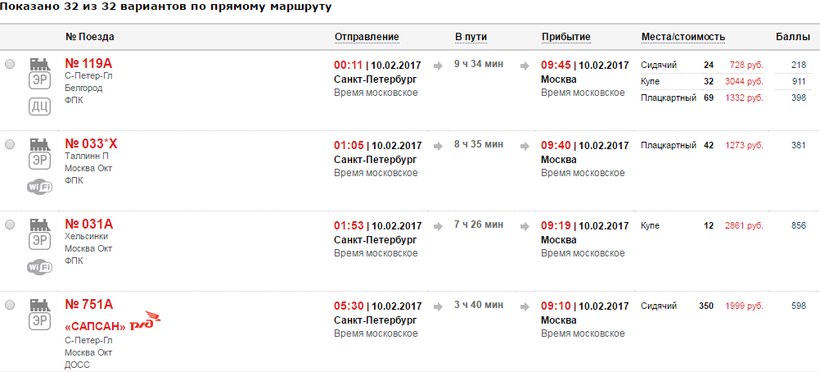Select the radio button for train 031A
The width and height of the screenshot is (820, 372).
click(10, 225)
